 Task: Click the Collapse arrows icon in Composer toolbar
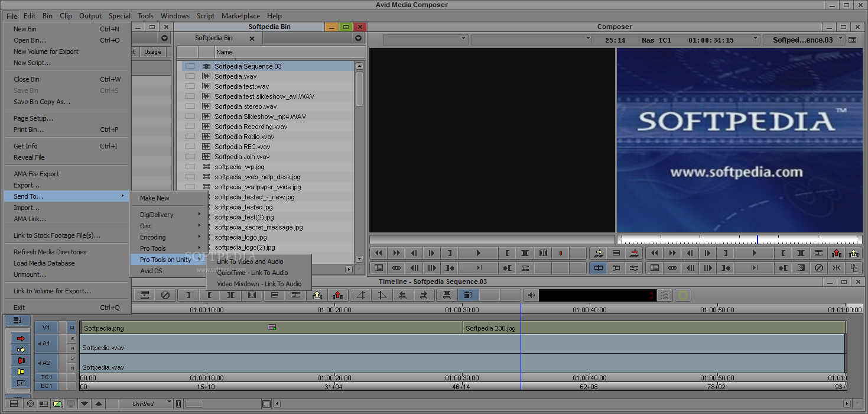[836, 268]
